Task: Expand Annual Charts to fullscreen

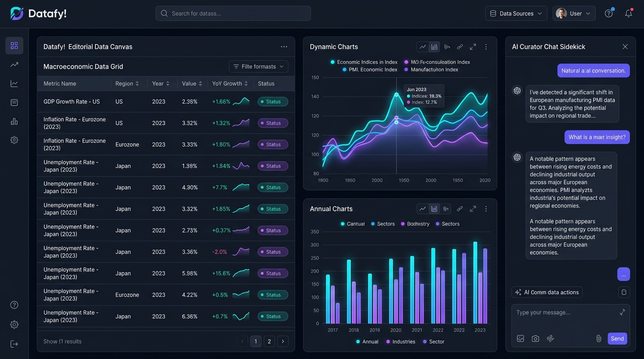Action: click(473, 209)
